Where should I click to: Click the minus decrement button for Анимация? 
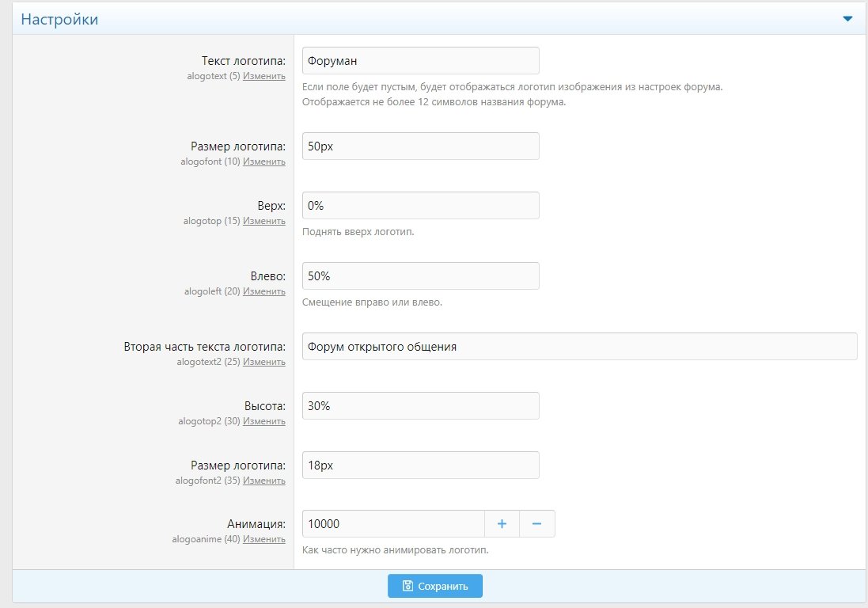click(x=536, y=523)
